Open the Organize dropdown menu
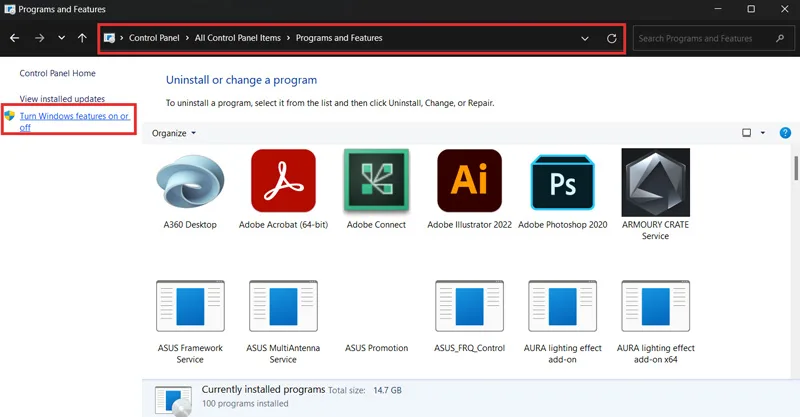 click(174, 133)
